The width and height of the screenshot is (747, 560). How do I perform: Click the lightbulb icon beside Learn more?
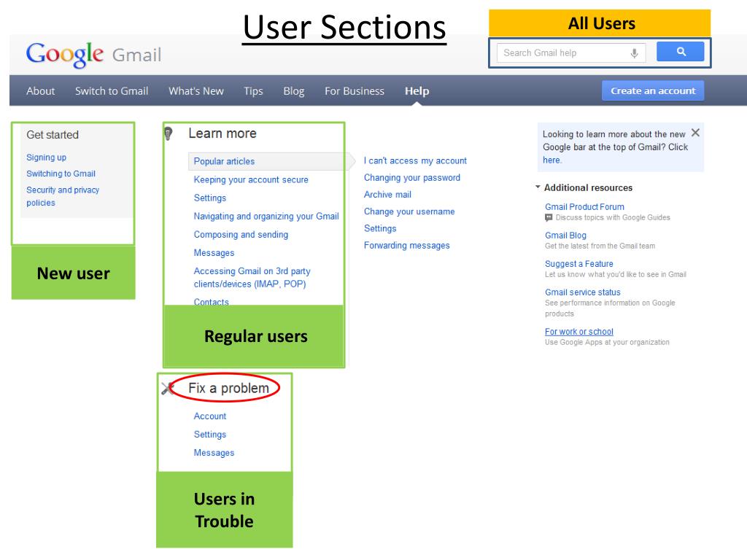point(168,133)
